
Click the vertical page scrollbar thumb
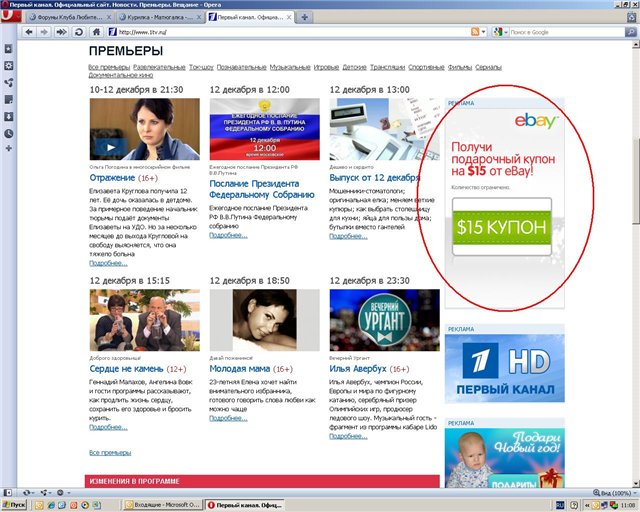coord(636,181)
